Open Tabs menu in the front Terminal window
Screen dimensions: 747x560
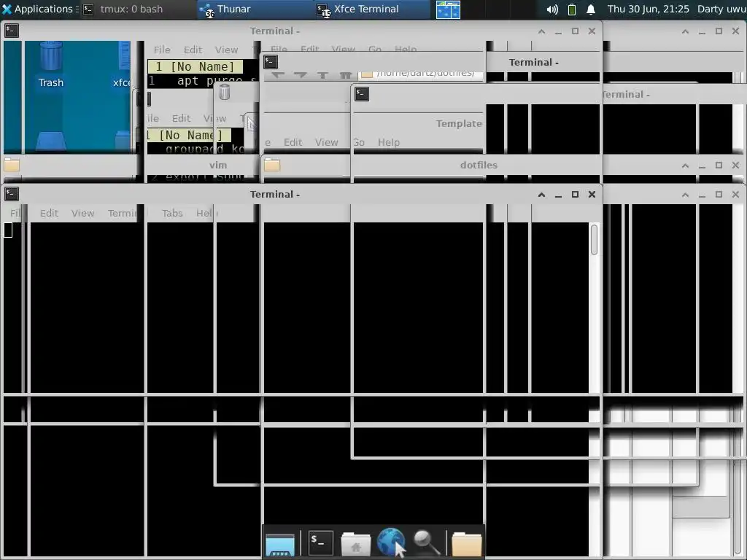[x=172, y=214]
